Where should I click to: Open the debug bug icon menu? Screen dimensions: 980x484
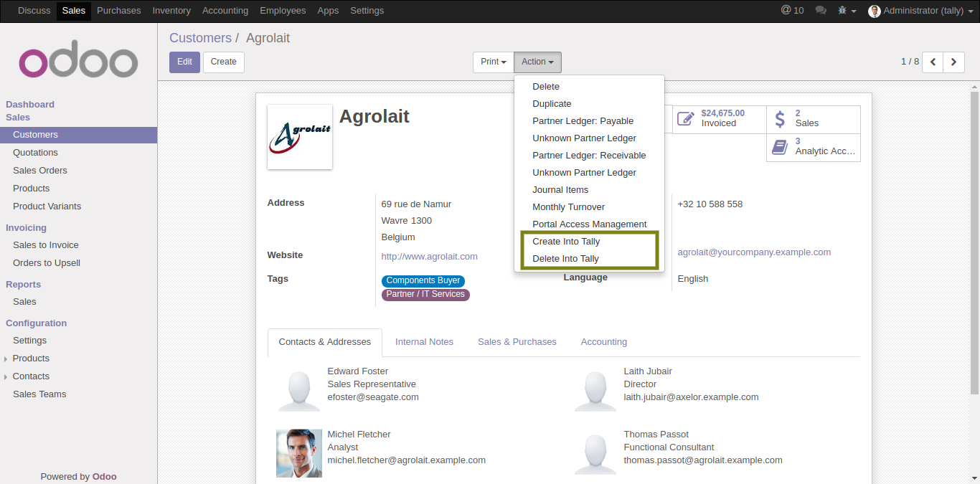point(847,11)
